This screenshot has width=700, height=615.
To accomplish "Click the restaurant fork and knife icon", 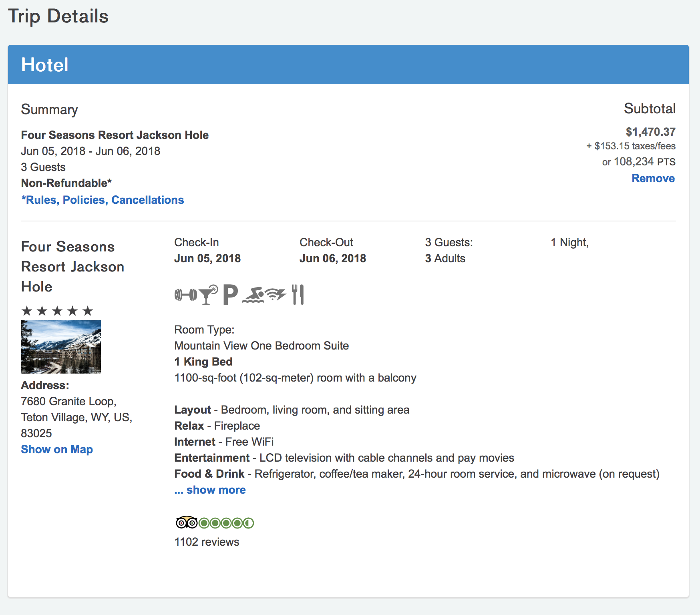I will coord(298,295).
